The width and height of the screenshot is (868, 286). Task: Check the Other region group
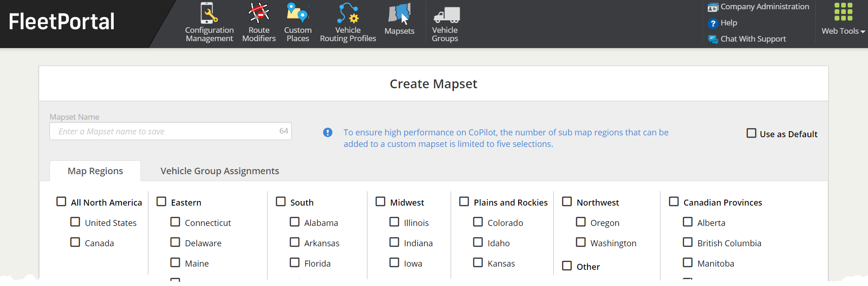pos(567,266)
